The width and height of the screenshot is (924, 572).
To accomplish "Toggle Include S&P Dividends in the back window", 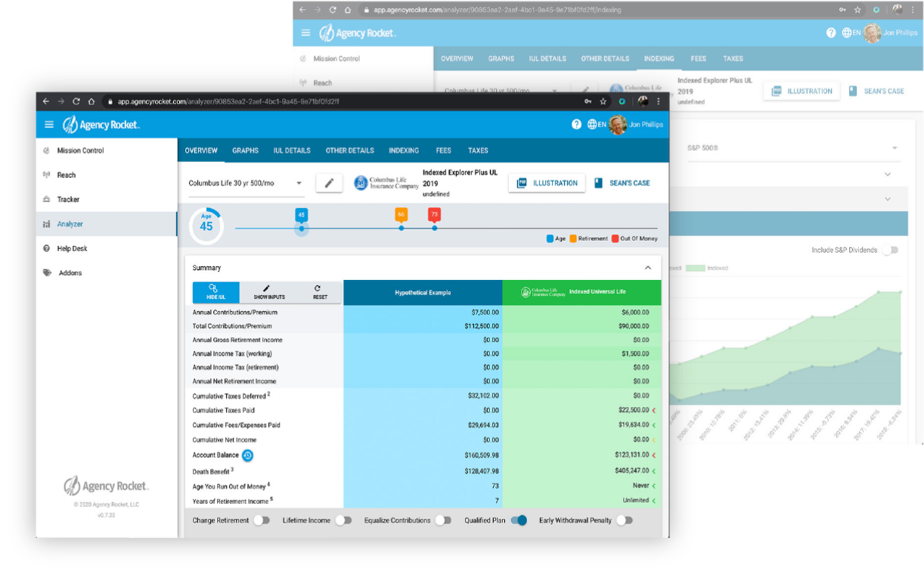I will coord(890,250).
